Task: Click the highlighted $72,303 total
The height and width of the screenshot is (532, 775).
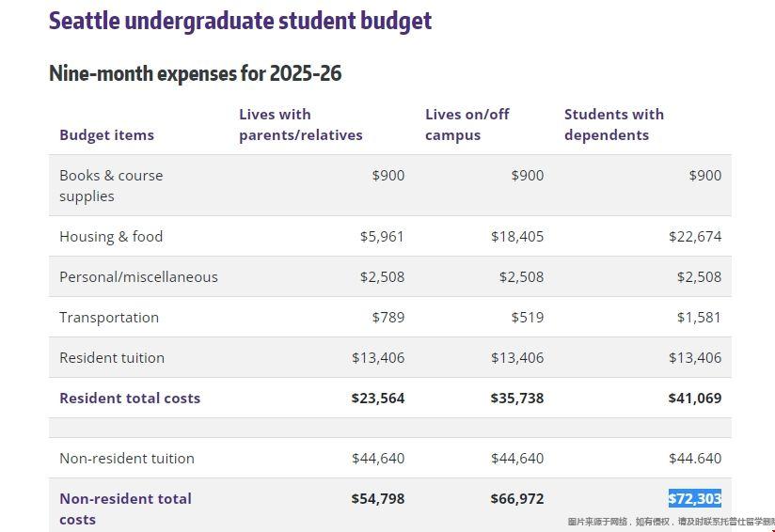Action: [x=695, y=498]
